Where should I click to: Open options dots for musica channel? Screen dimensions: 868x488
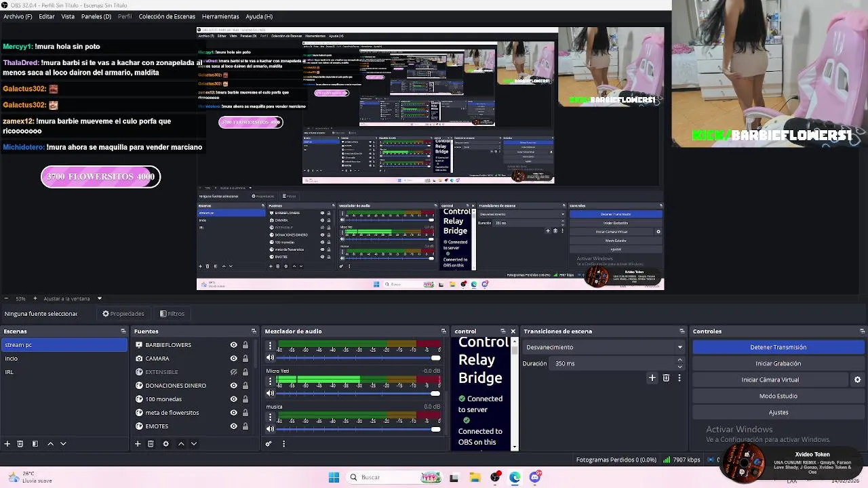click(x=270, y=416)
